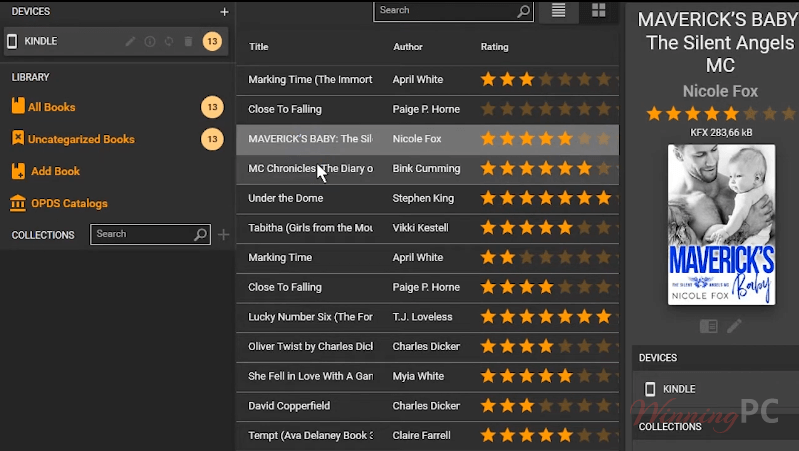Click the 13 badge on KINDLE device

point(212,41)
